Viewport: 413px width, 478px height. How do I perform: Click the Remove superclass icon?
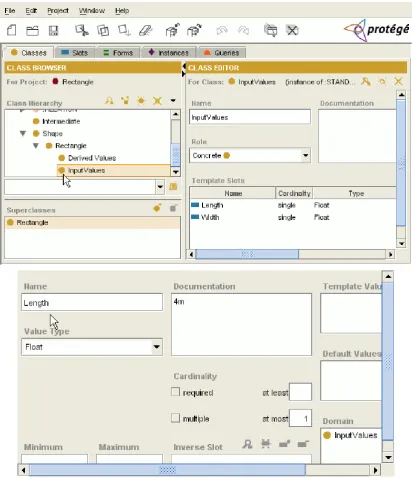coord(173,209)
